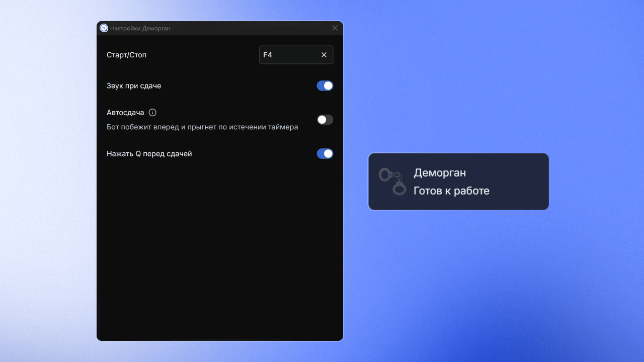644x362 pixels.
Task: Enable the Автосдача toggle
Action: [325, 120]
